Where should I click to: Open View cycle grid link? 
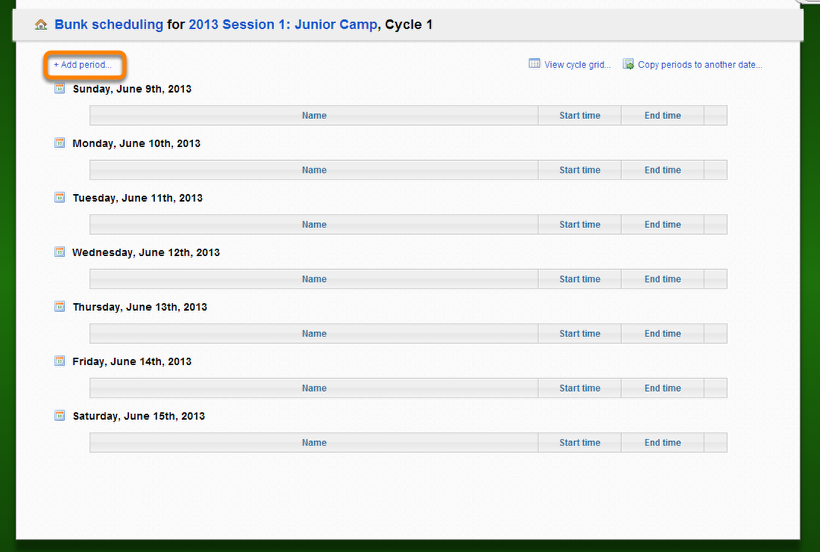[577, 65]
